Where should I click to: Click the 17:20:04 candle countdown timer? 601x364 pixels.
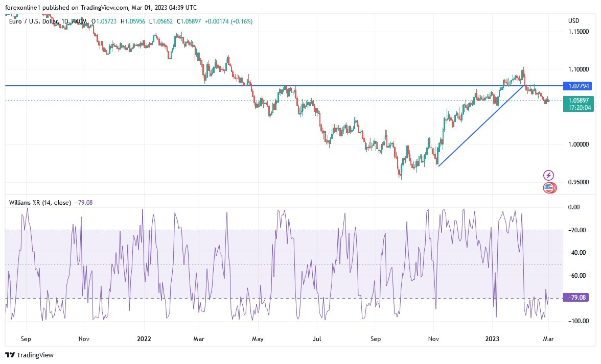(580, 108)
